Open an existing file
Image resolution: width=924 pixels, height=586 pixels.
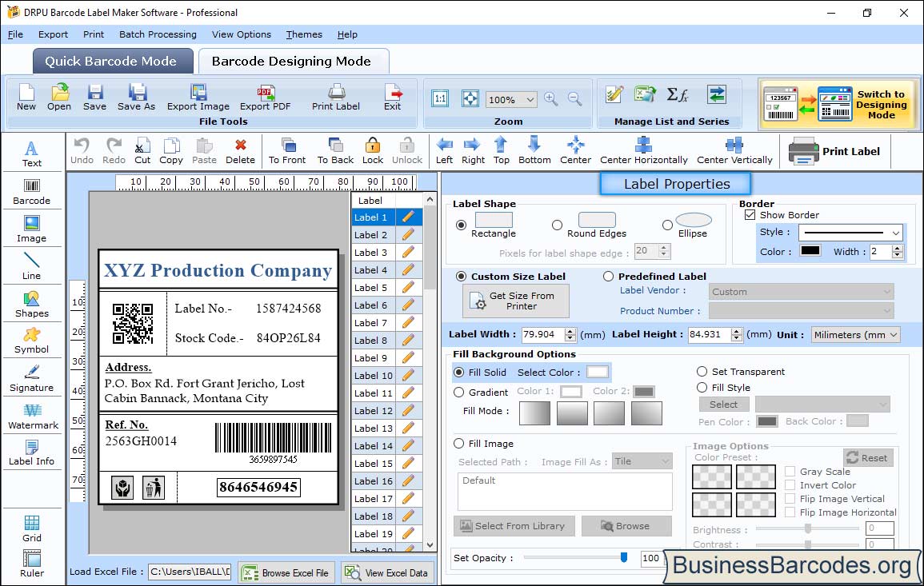click(59, 98)
